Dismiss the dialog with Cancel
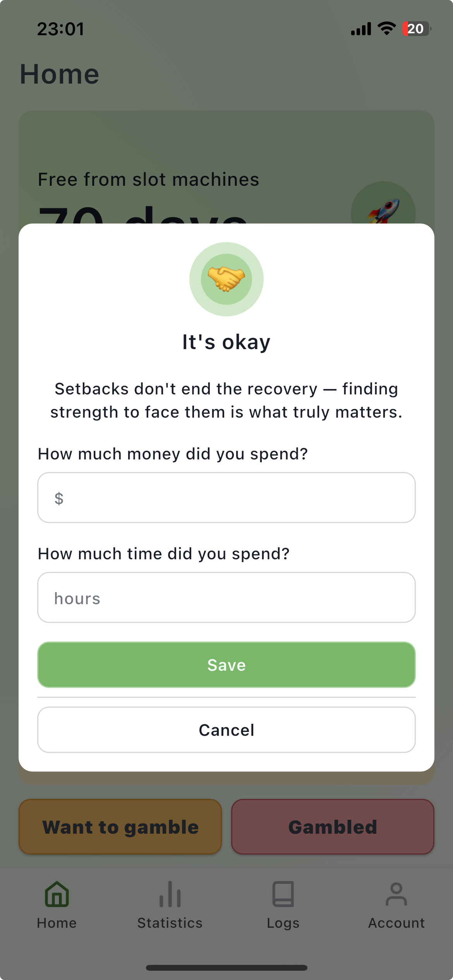This screenshot has width=453, height=980. tap(226, 730)
